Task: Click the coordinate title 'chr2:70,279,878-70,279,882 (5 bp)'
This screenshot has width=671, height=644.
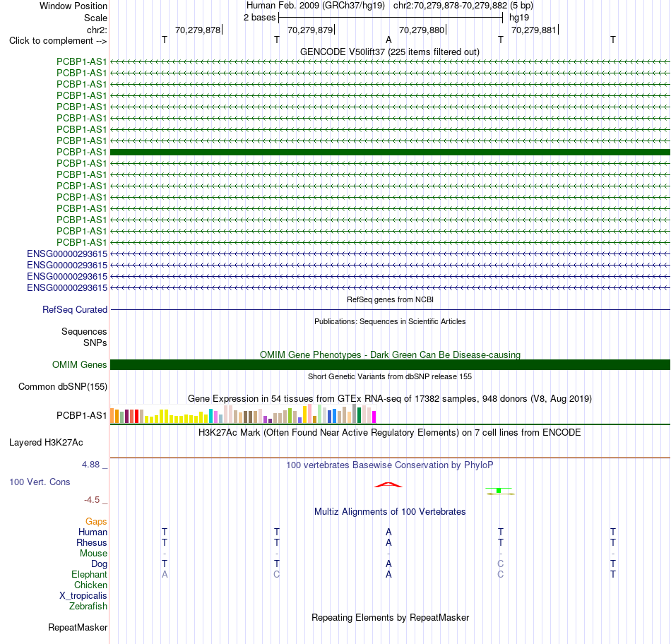Action: [463, 6]
